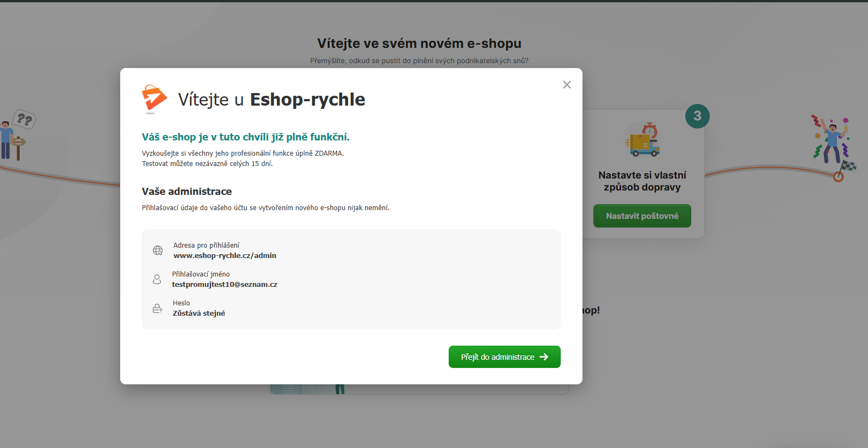868x448 pixels.
Task: Click the delivery truck icon on the card
Action: (642, 140)
